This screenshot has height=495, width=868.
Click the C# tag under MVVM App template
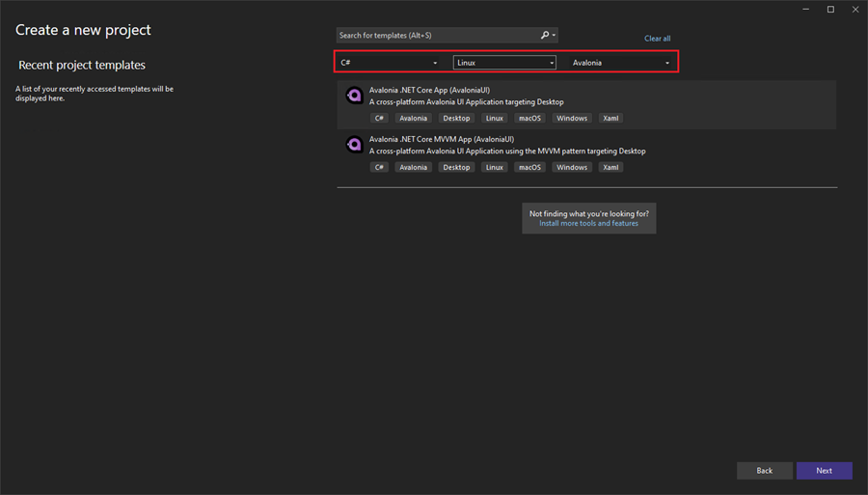point(379,167)
